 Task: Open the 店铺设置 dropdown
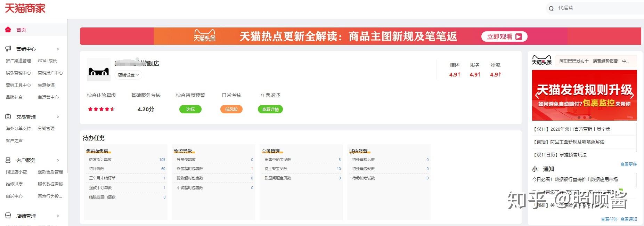128,75
